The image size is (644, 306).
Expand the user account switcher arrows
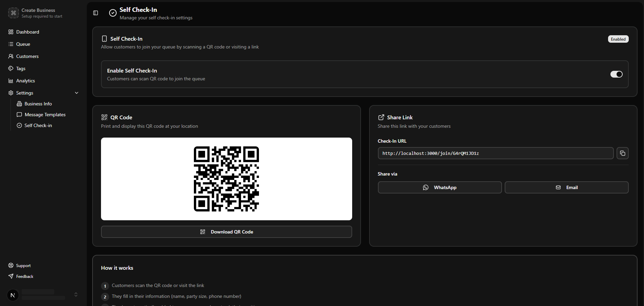click(76, 294)
